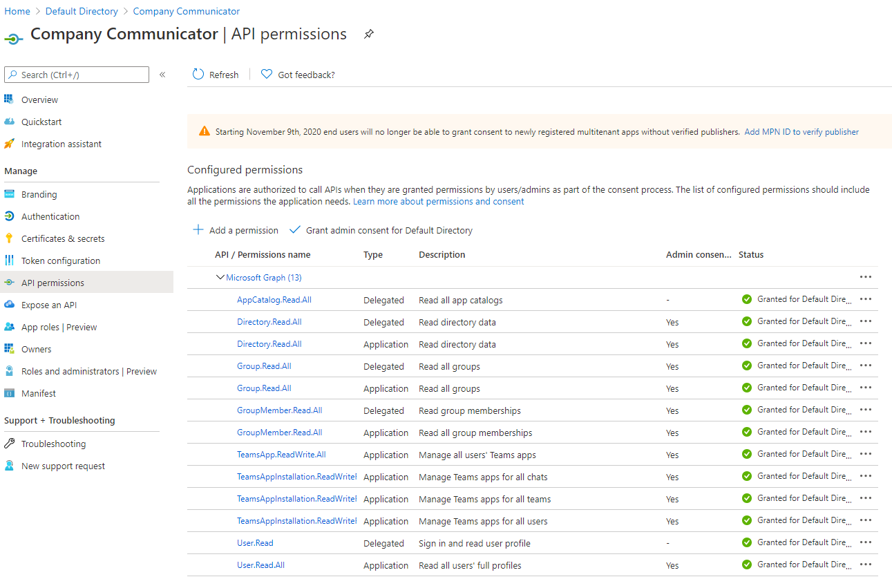
Task: Open the Got feedback heart icon
Action: point(266,74)
